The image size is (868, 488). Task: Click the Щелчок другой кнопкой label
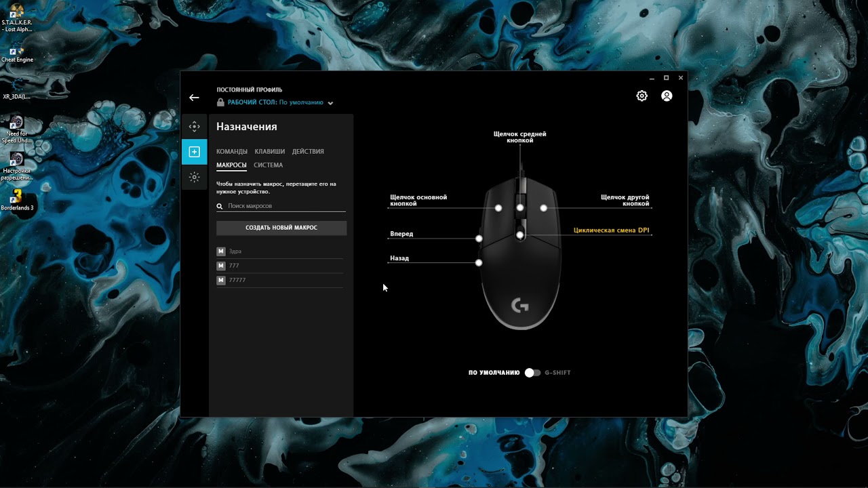pos(625,201)
